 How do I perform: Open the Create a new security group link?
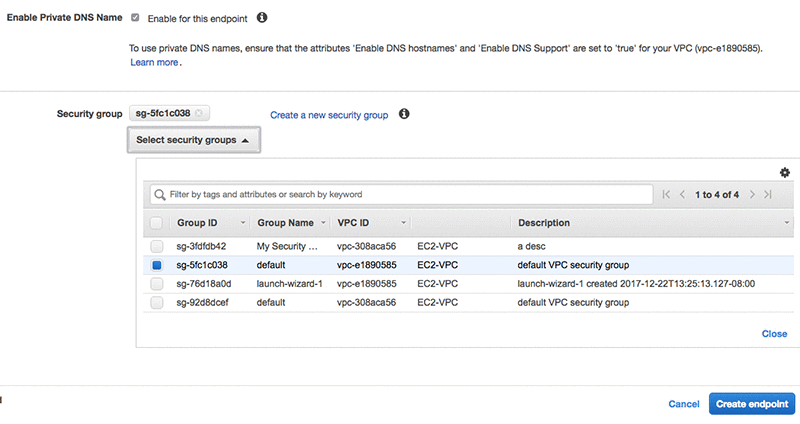click(329, 115)
